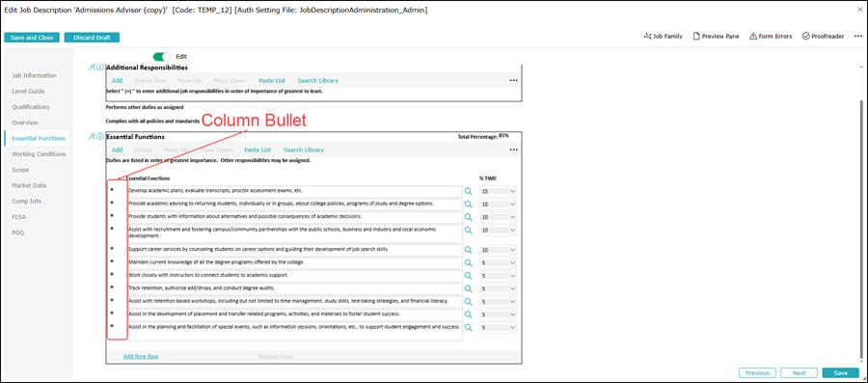Click magnifier on 'Track retention' row
Viewport: 868px width, 383px height.
469,288
